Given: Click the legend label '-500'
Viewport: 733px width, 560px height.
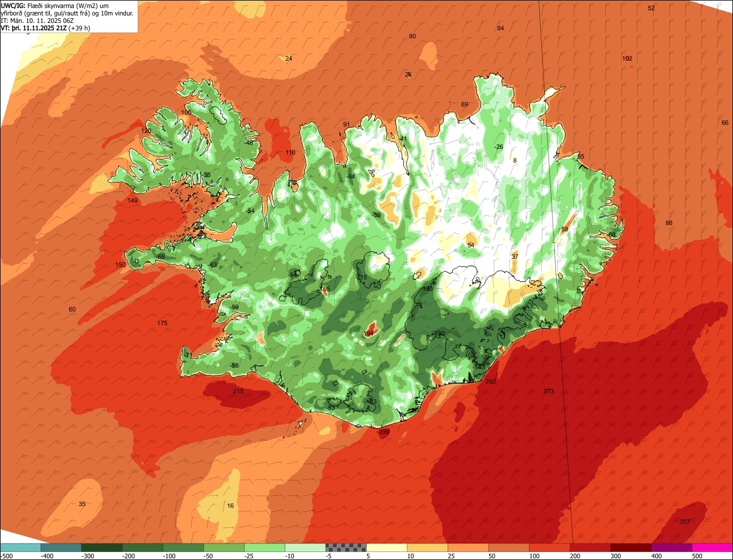Looking at the screenshot, I should pyautogui.click(x=7, y=555).
